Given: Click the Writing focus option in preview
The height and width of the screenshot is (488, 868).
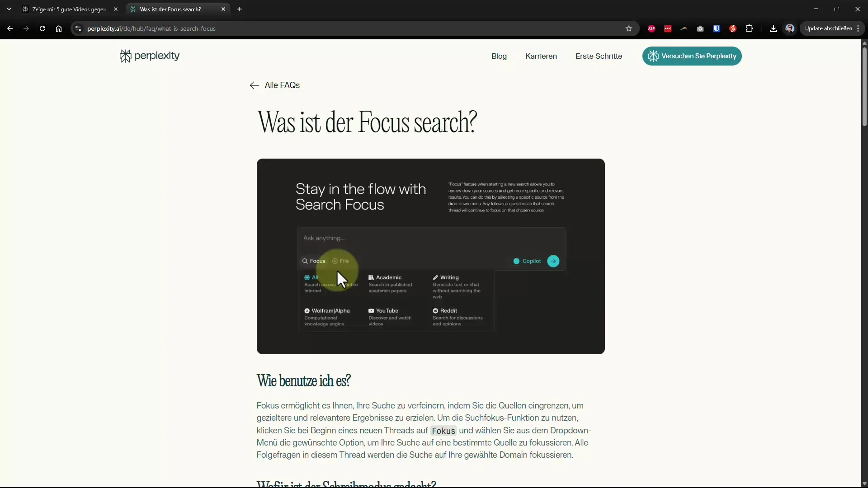Looking at the screenshot, I should [x=457, y=286].
